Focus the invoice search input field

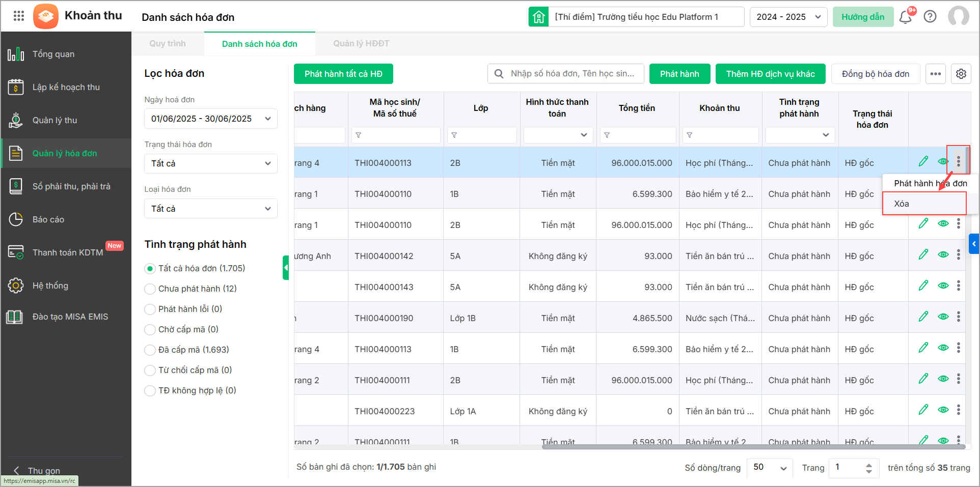tap(572, 74)
